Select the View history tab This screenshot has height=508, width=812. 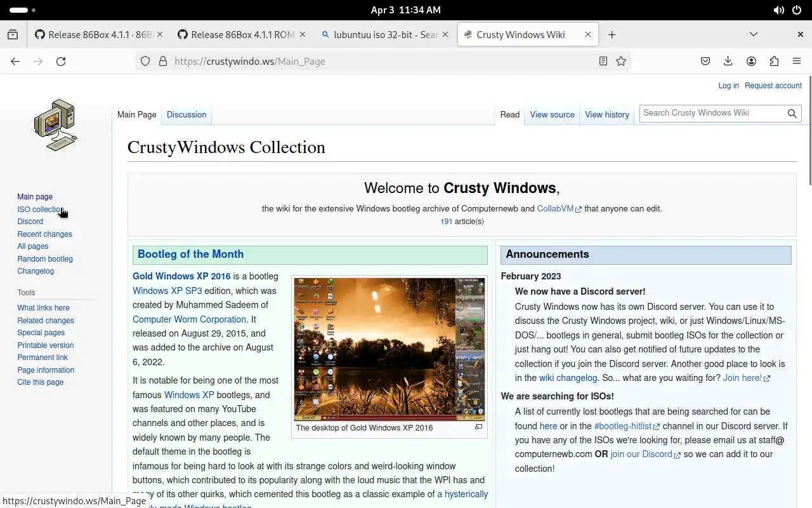click(607, 115)
